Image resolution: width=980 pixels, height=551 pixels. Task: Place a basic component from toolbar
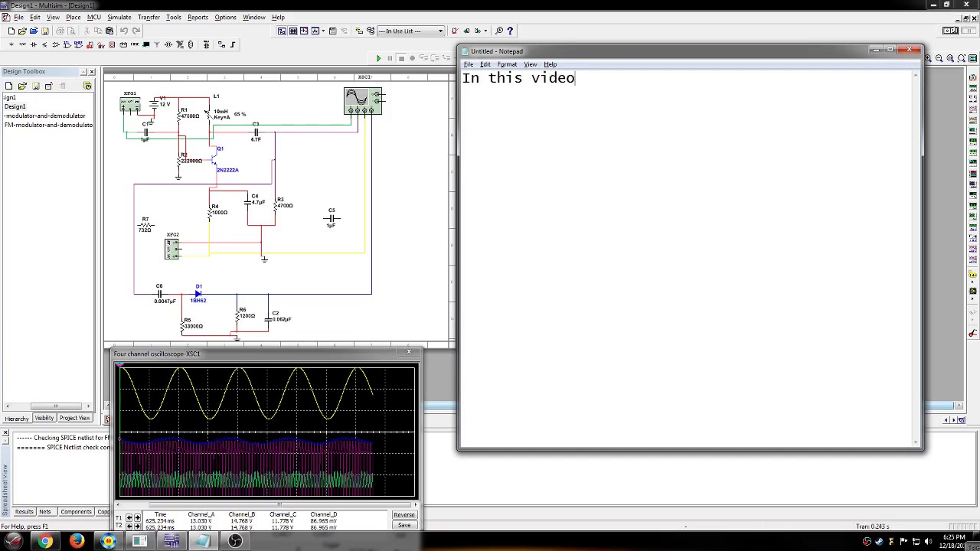click(22, 44)
